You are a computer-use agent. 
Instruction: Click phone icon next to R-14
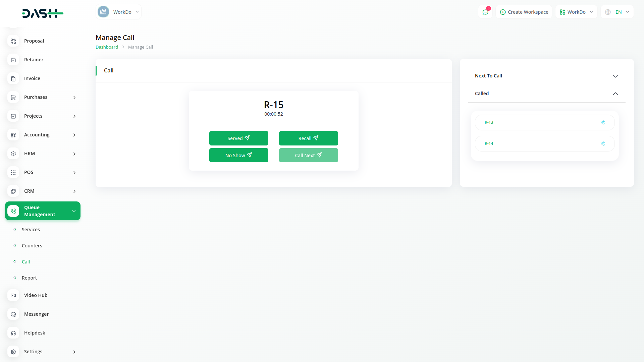coord(602,143)
